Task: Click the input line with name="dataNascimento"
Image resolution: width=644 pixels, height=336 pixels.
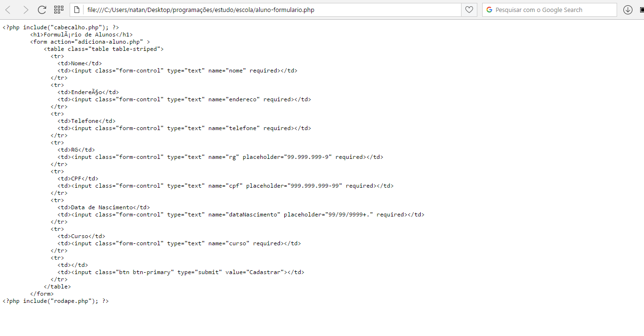Action: (241, 215)
